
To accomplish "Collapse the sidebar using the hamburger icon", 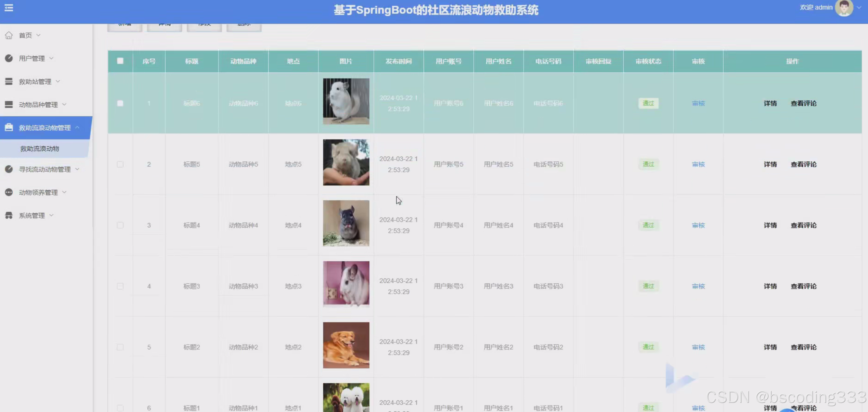I will tap(8, 7).
